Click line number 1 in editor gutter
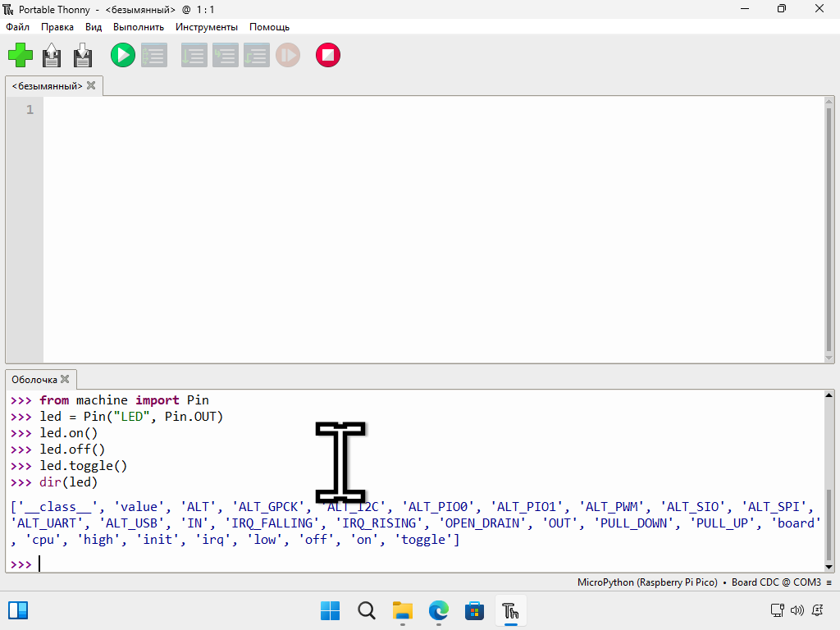Screen dimensions: 840x630 coord(30,110)
